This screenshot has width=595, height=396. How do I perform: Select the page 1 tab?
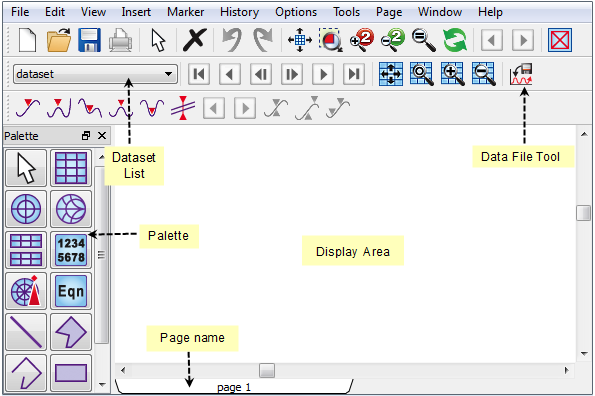(234, 387)
